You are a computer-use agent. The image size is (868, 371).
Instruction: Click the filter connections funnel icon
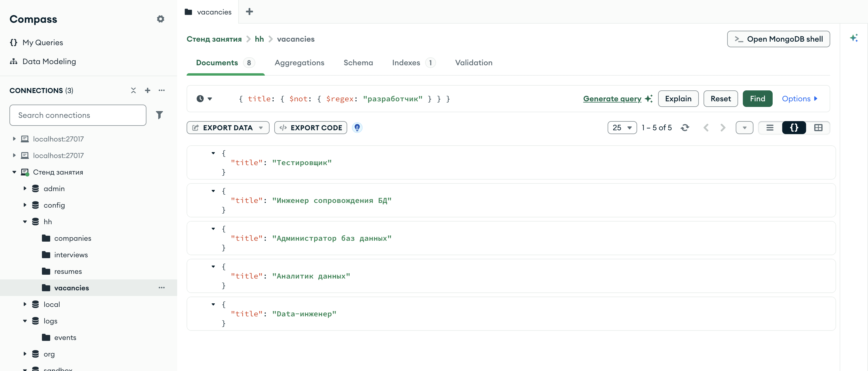tap(159, 115)
